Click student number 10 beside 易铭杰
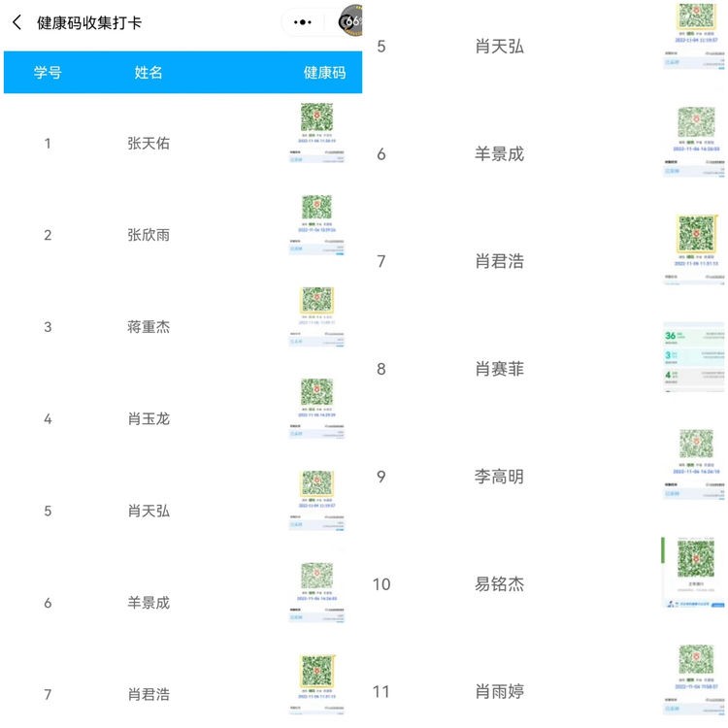Viewport: 728px width, 728px height. click(381, 584)
